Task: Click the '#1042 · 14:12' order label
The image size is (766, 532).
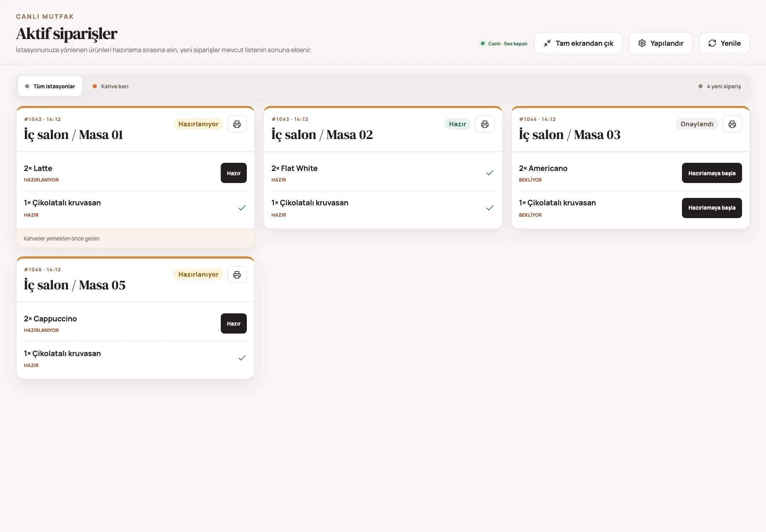Action: click(42, 119)
